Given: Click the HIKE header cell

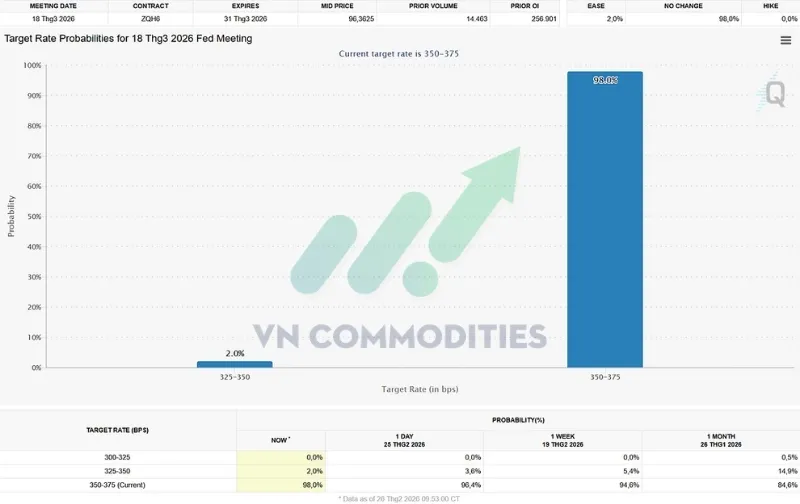Looking at the screenshot, I should pyautogui.click(x=770, y=6).
